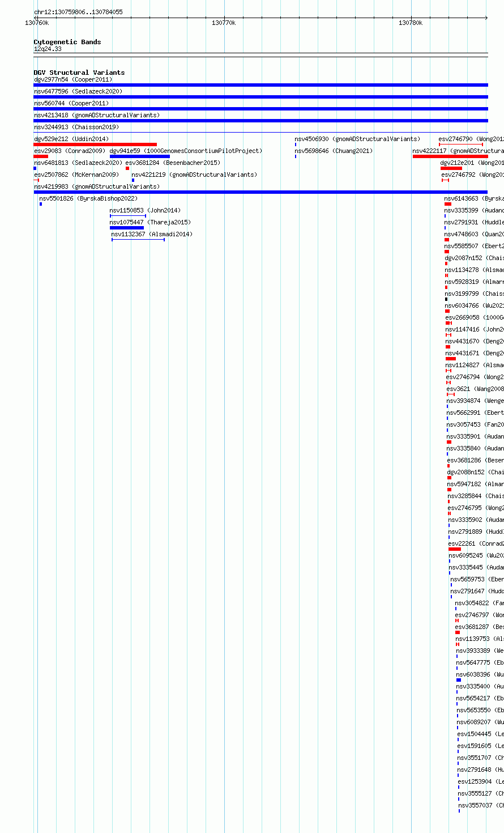504x833 pixels.
Task: Select the esv22261 variant label
Action: click(476, 543)
